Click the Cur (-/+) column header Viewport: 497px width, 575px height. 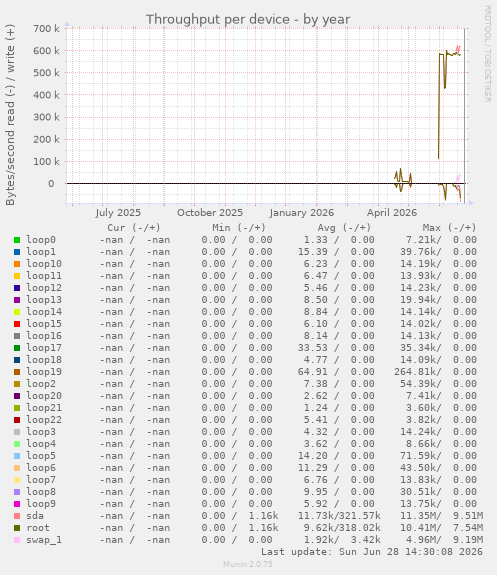tap(134, 228)
